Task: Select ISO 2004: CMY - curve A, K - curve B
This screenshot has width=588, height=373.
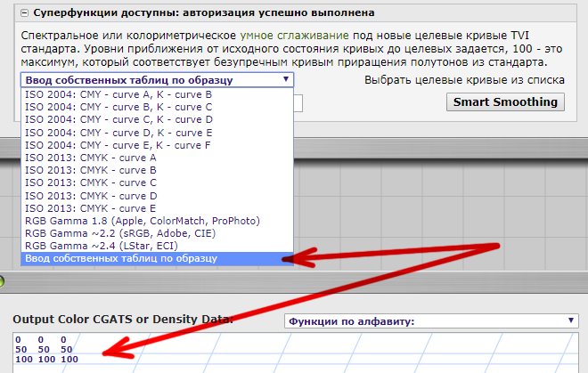Action: point(118,93)
